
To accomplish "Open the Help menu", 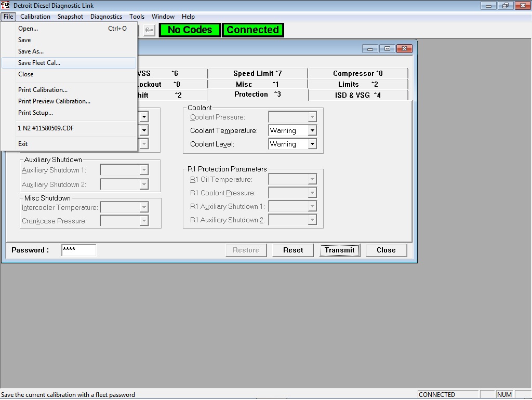I will tap(188, 16).
